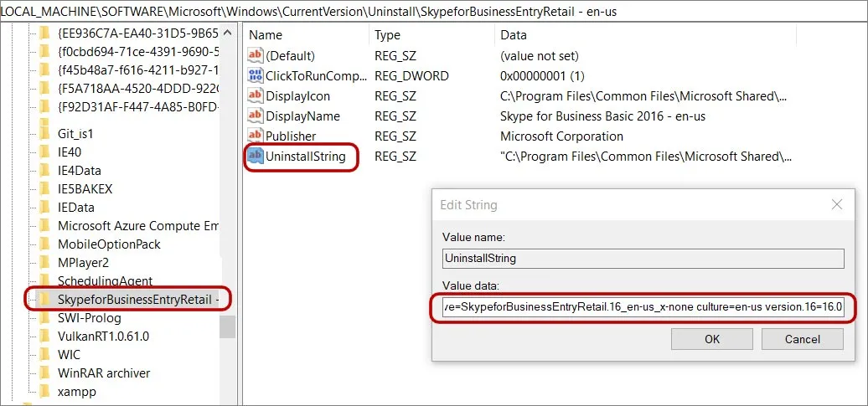868x406 pixels.
Task: Click the OK button in Edit String
Action: click(712, 339)
